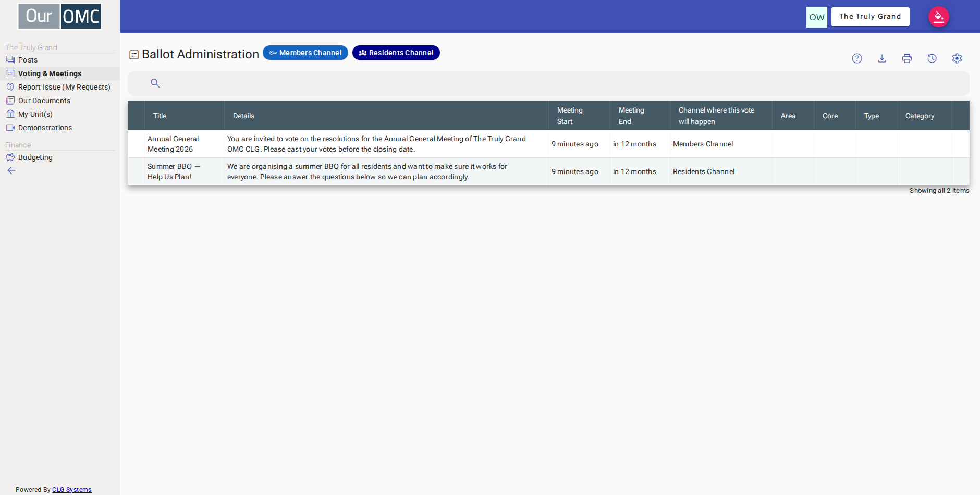The image size is (980, 495).
Task: Open Summer BBQ — Help Us Plan! row
Action: pyautogui.click(x=548, y=171)
